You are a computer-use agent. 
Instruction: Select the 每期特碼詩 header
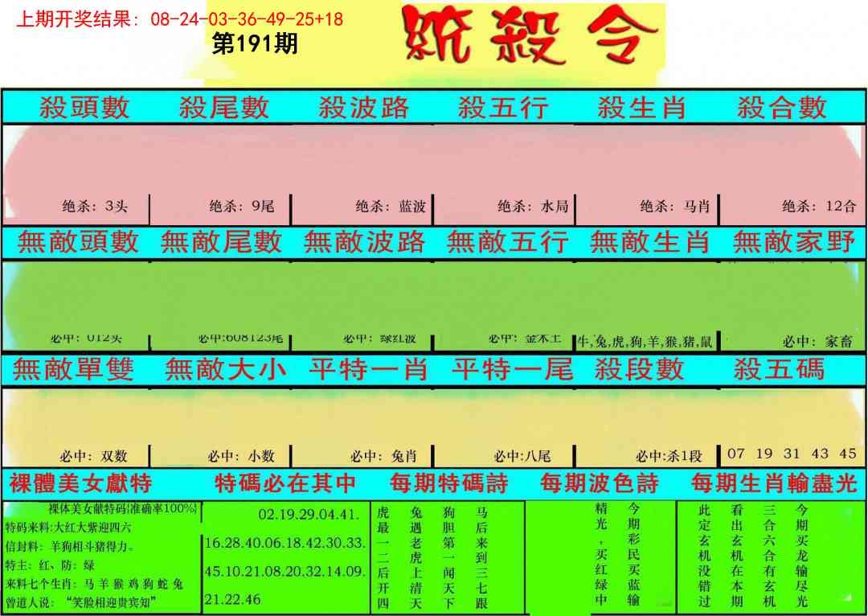click(x=449, y=483)
